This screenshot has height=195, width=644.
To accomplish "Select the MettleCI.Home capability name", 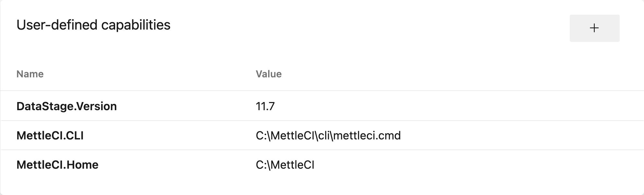I will coord(57,165).
